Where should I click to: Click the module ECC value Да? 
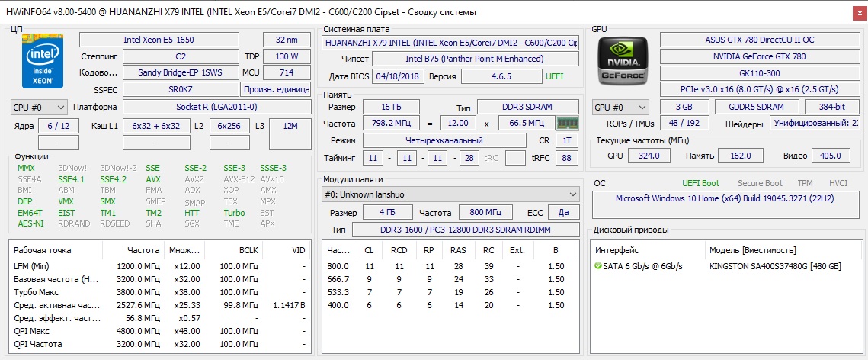pos(563,212)
